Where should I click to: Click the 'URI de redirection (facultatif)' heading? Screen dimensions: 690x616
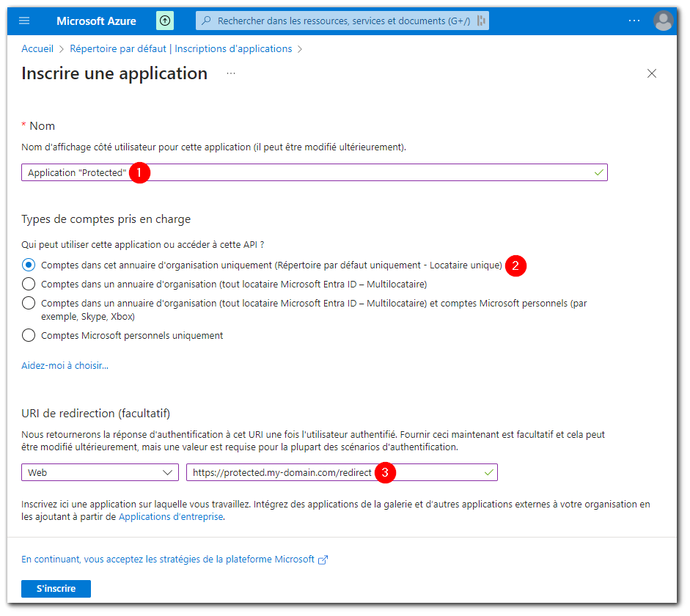pos(95,414)
